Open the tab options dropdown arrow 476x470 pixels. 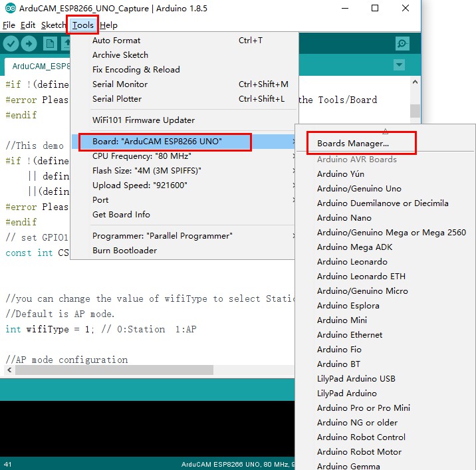(399, 64)
